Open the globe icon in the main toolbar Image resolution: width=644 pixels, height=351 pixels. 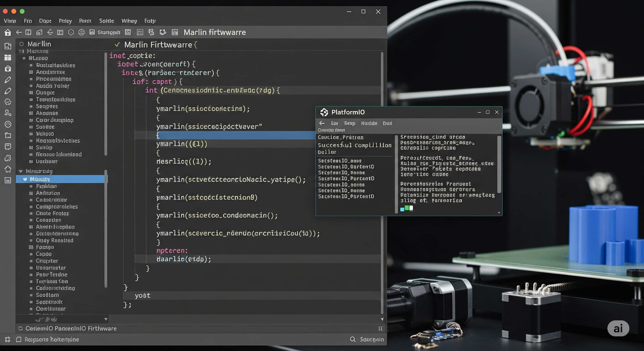point(81,32)
